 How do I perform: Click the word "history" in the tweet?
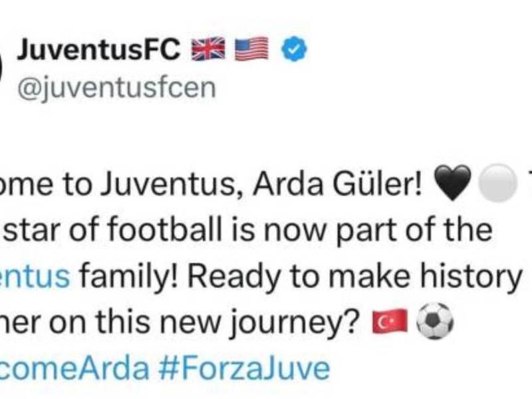[474, 276]
